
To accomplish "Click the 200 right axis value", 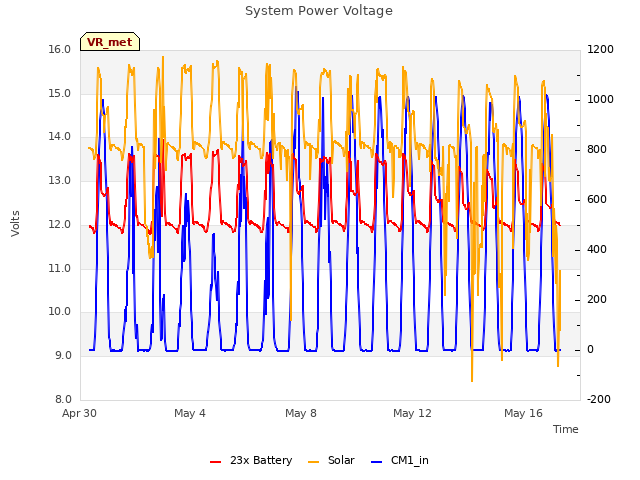I will [597, 300].
